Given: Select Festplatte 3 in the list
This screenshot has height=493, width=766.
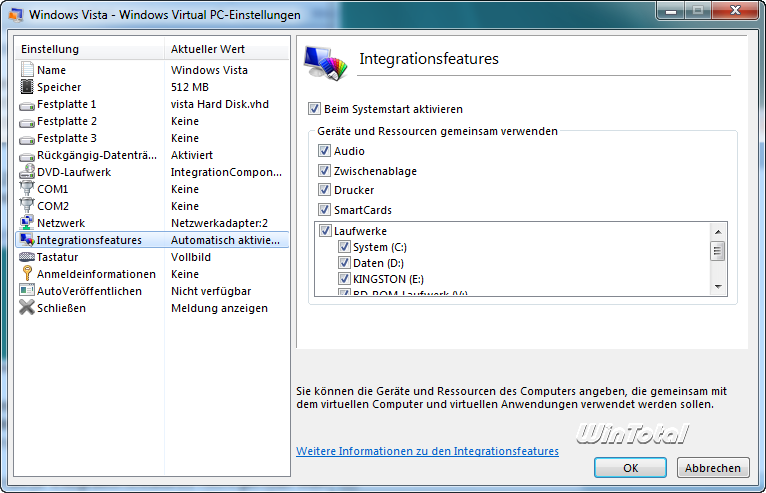Looking at the screenshot, I should [152, 138].
